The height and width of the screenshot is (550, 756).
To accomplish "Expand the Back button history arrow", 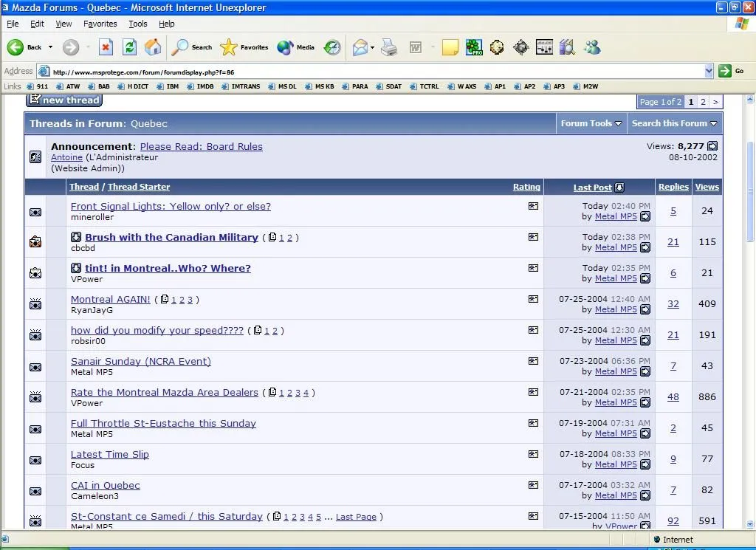I will [x=51, y=47].
